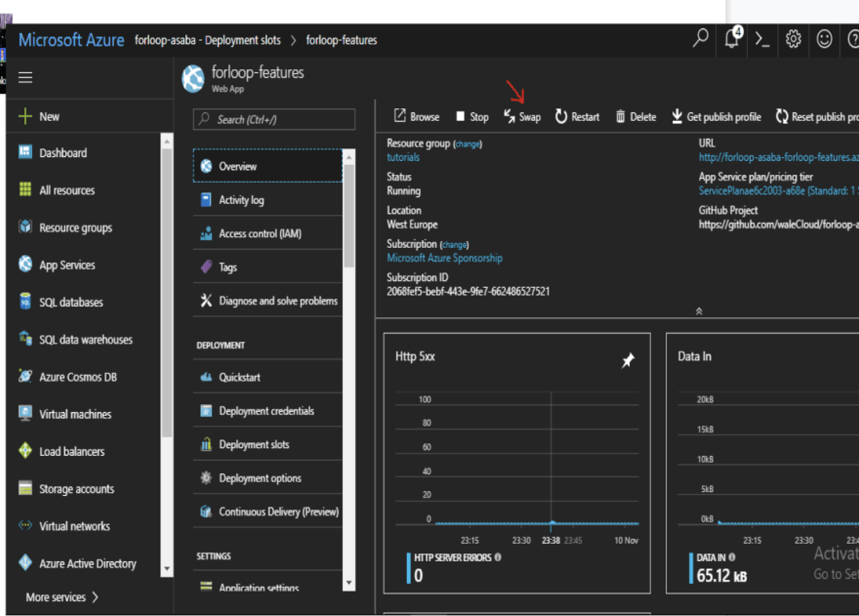Open the Activity log menu item
859x616 pixels.
pyautogui.click(x=267, y=200)
